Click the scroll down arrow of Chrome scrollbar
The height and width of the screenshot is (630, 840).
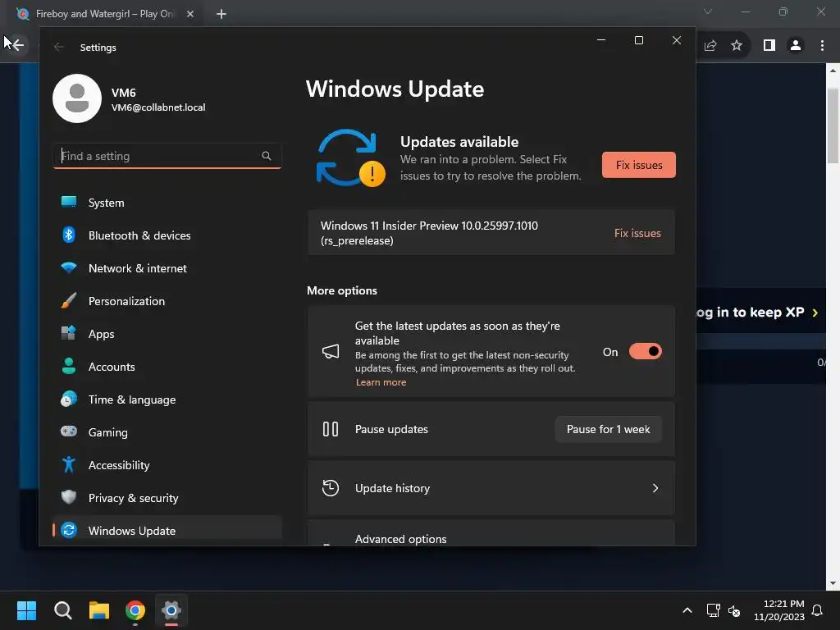point(833,583)
